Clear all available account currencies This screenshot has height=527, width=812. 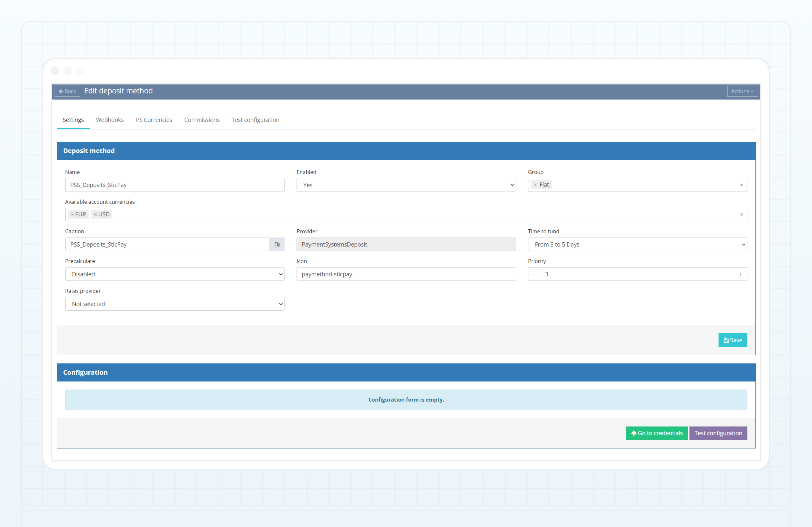pos(741,215)
